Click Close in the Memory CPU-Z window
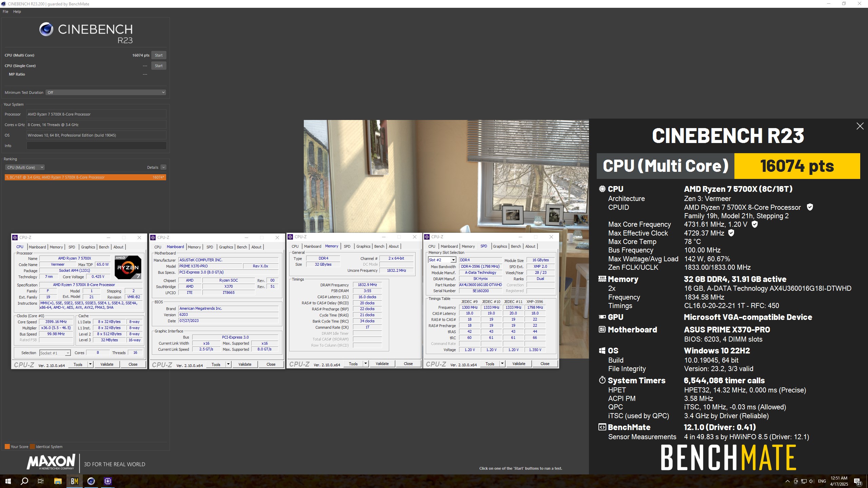868x488 pixels. tap(408, 364)
